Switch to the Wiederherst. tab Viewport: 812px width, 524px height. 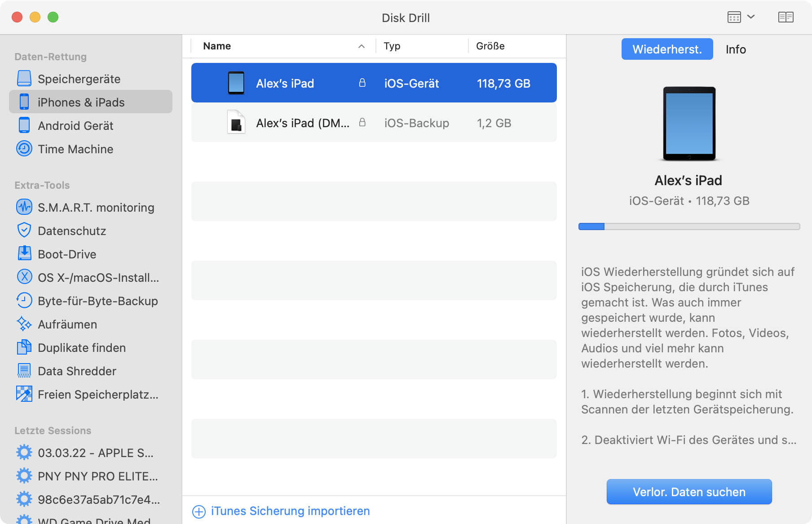[667, 49]
